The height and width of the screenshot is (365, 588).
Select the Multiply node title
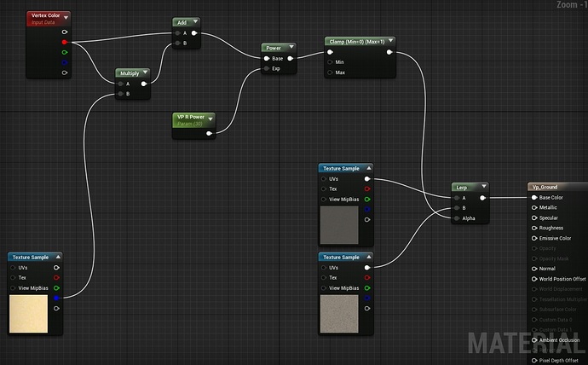click(130, 73)
